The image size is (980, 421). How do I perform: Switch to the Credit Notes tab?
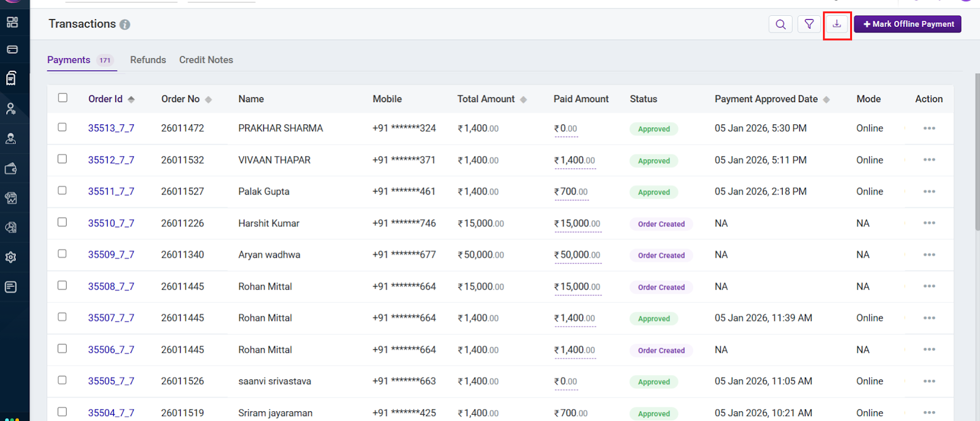point(206,60)
